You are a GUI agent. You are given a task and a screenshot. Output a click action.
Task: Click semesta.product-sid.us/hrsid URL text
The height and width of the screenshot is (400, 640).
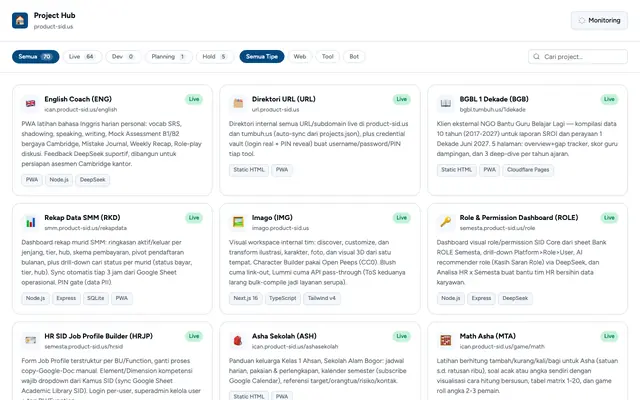click(84, 347)
